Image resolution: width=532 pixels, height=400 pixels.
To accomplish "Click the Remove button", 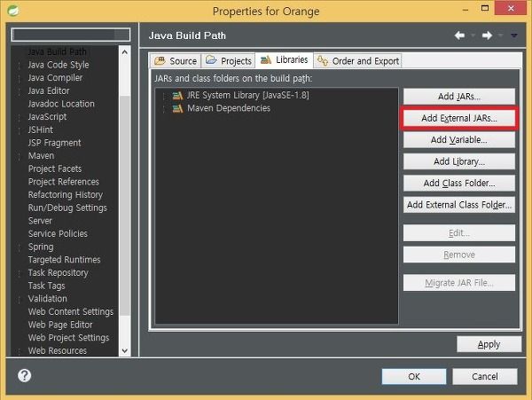I will tap(459, 255).
